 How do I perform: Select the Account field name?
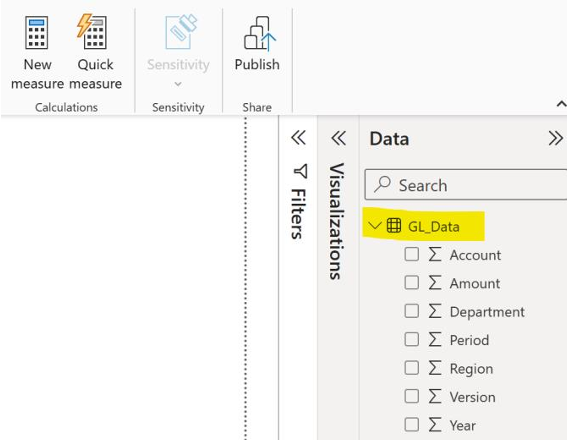pos(475,255)
